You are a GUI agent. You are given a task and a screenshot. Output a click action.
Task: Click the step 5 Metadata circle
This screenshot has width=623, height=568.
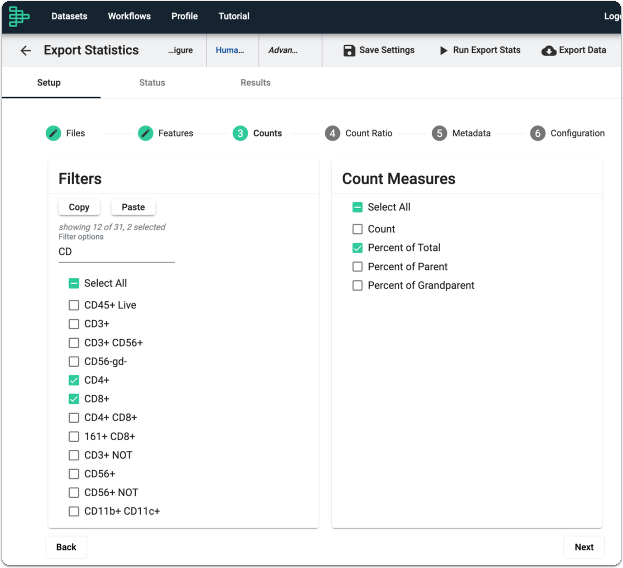(439, 133)
